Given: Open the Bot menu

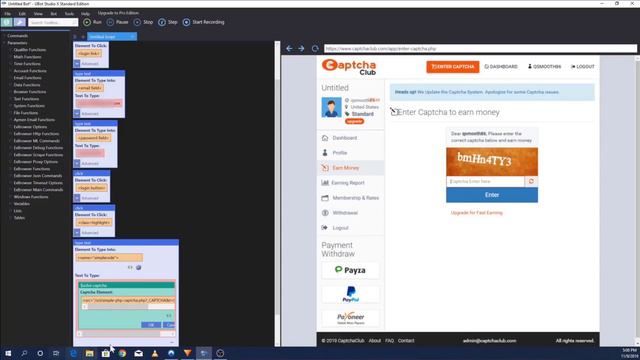Looking at the screenshot, I should [53, 13].
